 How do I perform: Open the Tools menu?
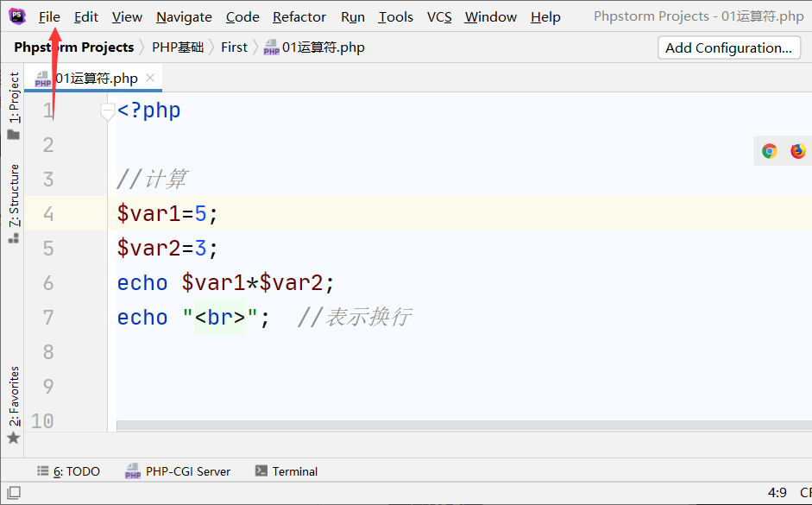point(395,17)
